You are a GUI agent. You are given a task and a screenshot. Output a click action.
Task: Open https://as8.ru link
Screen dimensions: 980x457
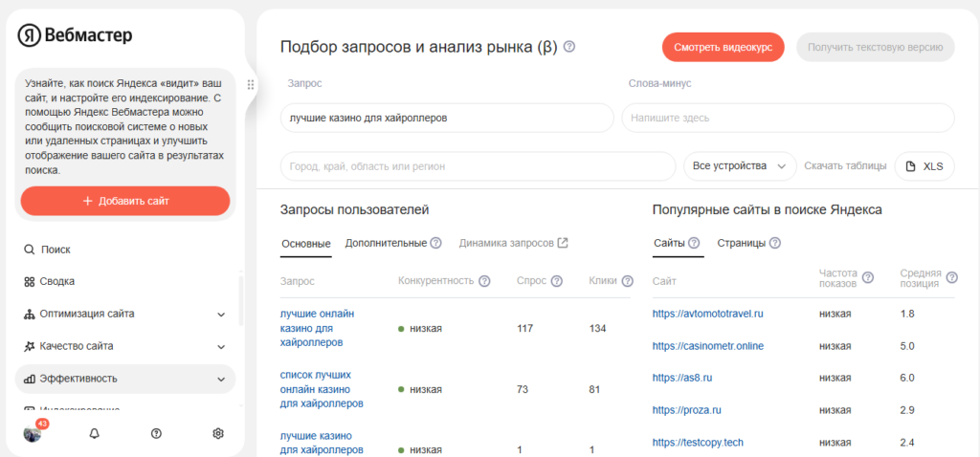pyautogui.click(x=682, y=378)
